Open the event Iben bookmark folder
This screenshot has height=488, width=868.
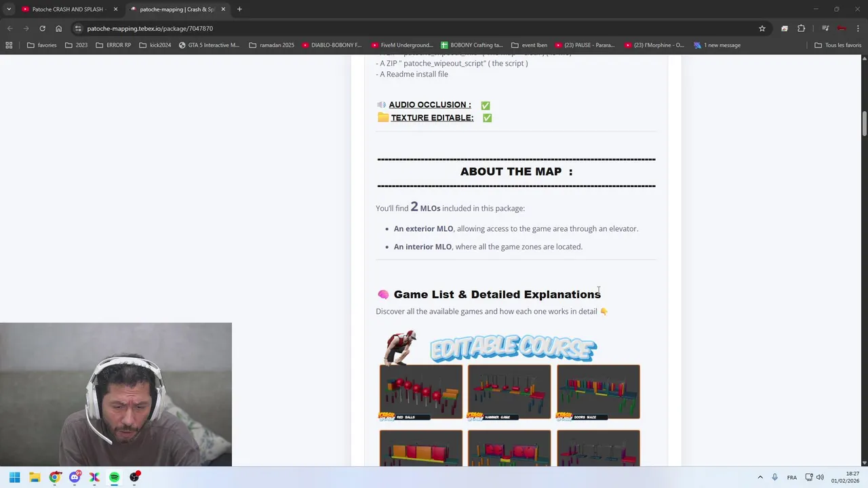pyautogui.click(x=529, y=45)
